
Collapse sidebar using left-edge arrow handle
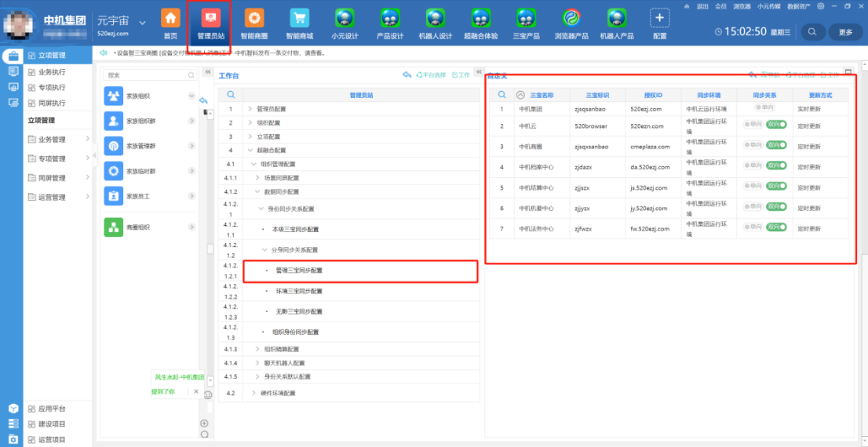point(94,155)
